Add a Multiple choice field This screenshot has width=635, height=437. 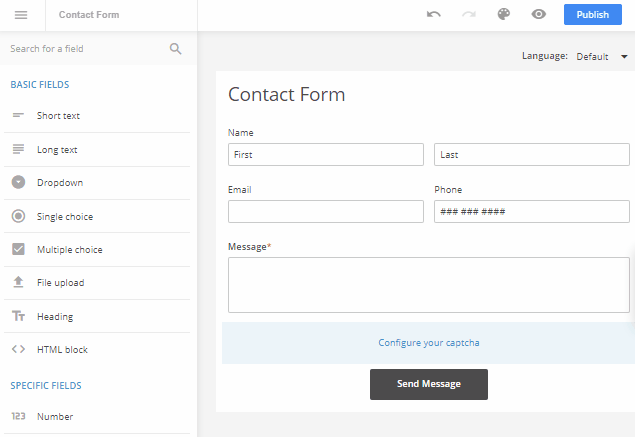click(x=97, y=249)
